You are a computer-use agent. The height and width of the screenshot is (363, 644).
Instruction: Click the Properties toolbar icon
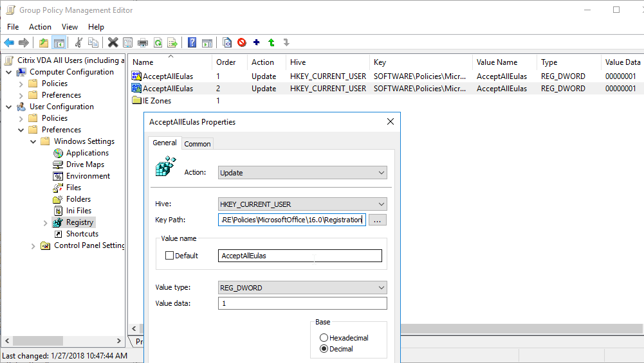128,42
